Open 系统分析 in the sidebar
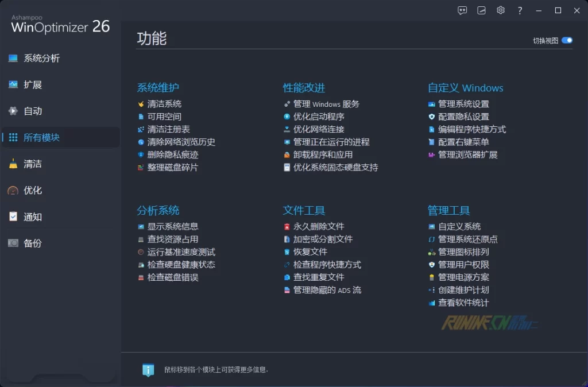Screen dimensions: 588x387 (x=41, y=58)
